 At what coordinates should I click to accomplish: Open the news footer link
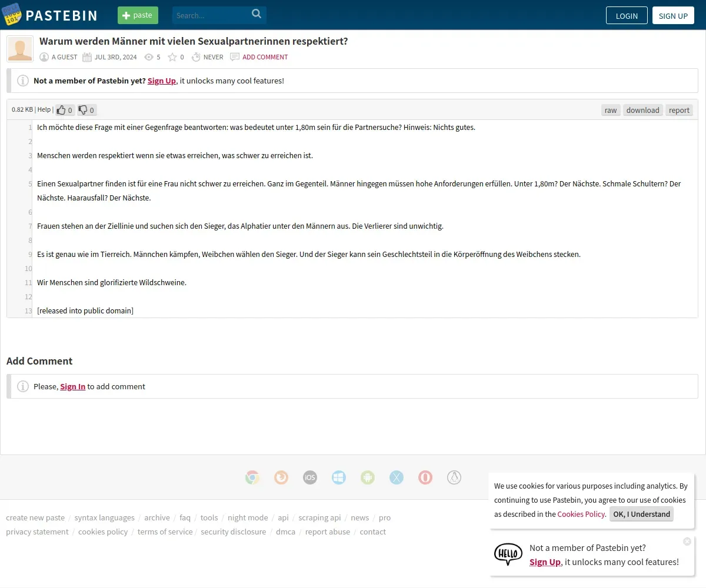click(360, 517)
